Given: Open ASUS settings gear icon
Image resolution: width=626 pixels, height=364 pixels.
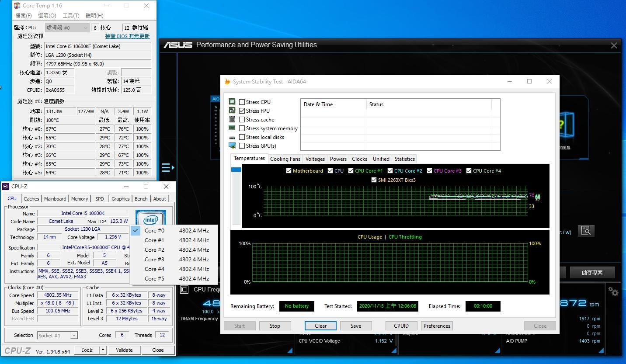Looking at the screenshot, I should (613, 291).
